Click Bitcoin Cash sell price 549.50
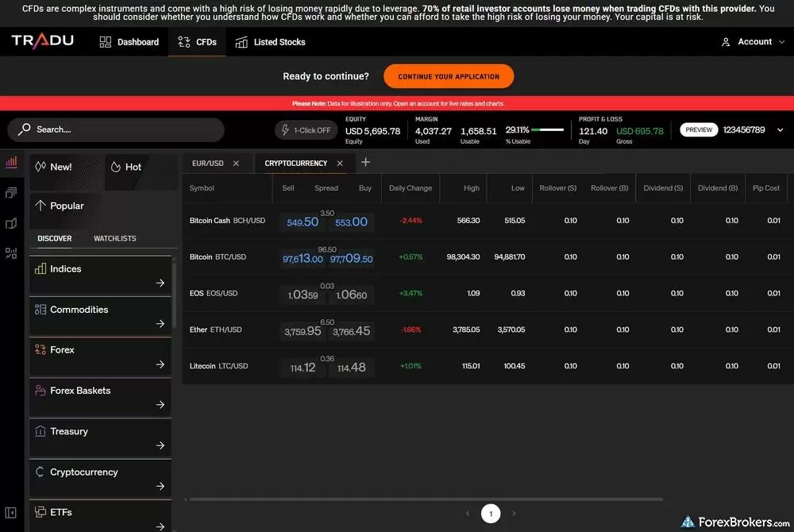The image size is (794, 532). (x=303, y=222)
